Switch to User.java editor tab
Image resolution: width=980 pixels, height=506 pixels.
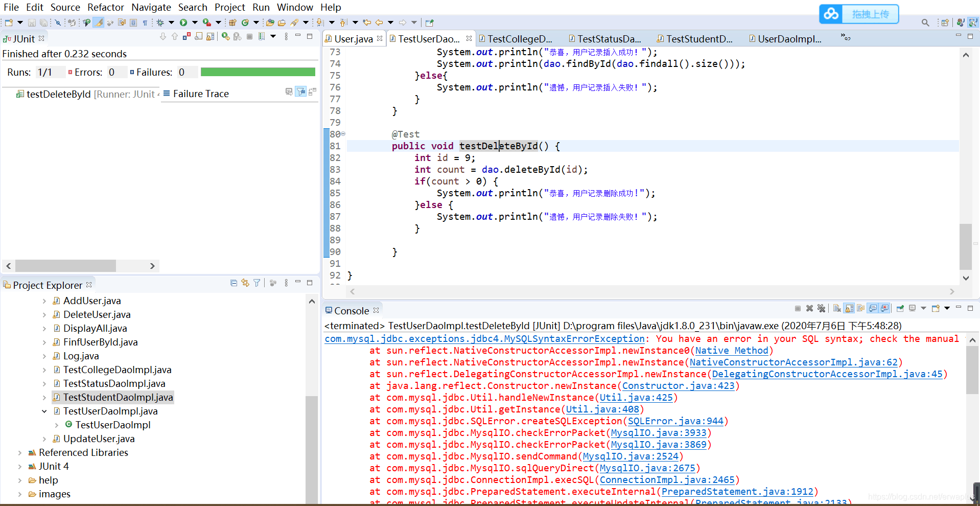(353, 39)
